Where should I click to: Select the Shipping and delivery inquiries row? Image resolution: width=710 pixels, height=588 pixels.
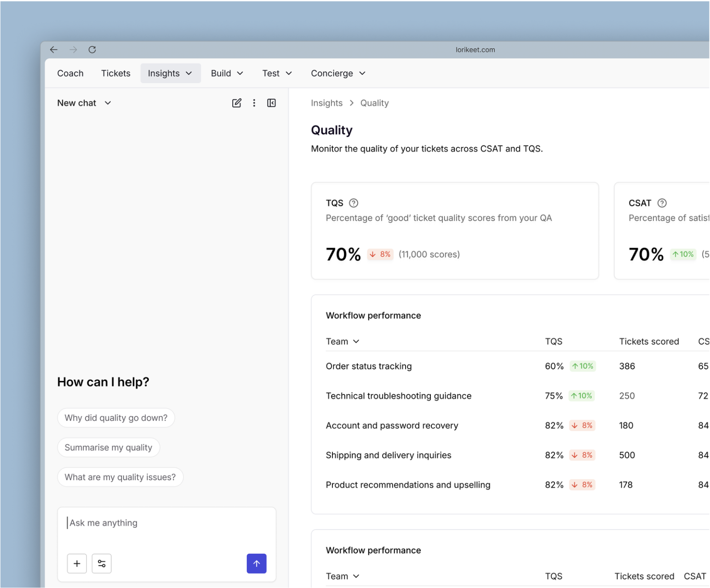coord(517,455)
